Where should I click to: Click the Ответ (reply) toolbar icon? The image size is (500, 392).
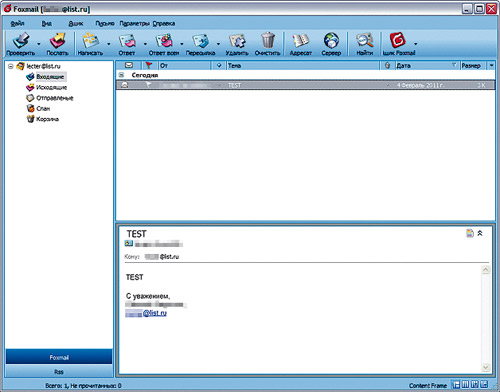[127, 41]
